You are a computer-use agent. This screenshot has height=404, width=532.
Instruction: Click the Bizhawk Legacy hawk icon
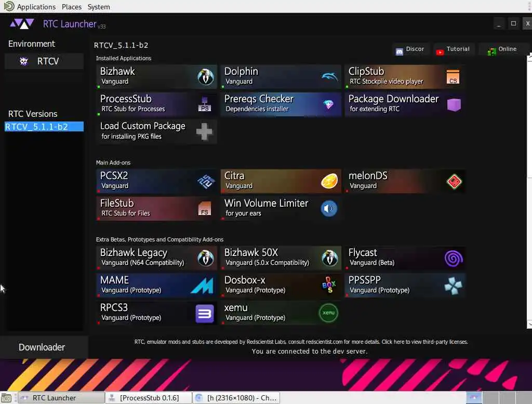coord(206,258)
